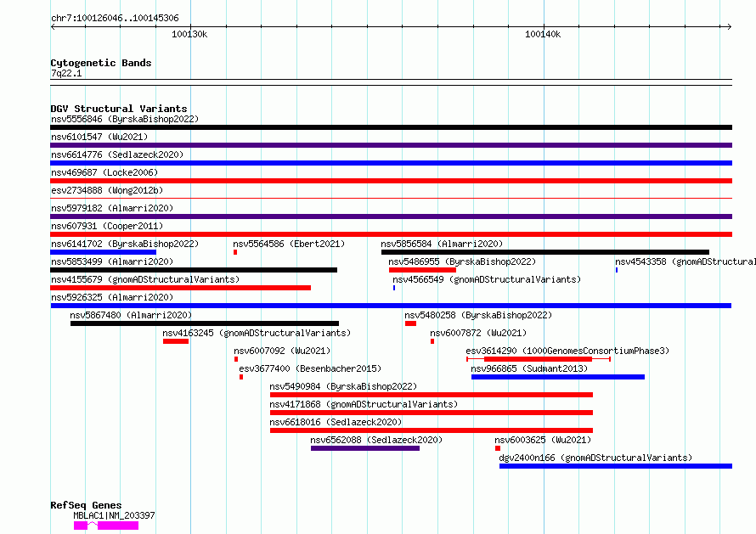
Task: Click nsv6007092 (Wu2021) label
Action: pyautogui.click(x=282, y=351)
